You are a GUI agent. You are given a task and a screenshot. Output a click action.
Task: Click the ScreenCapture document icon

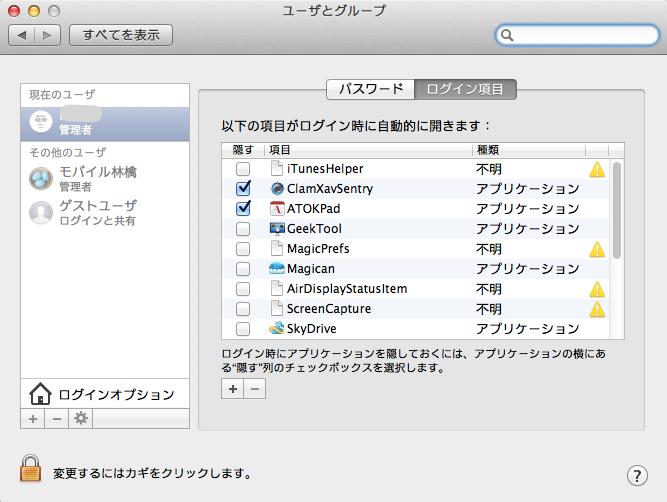tap(277, 308)
